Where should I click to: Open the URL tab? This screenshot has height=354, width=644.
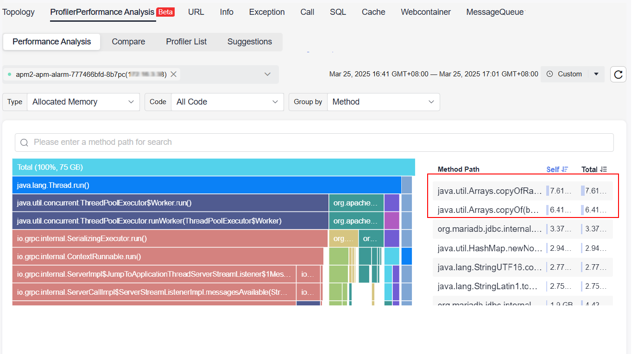196,12
